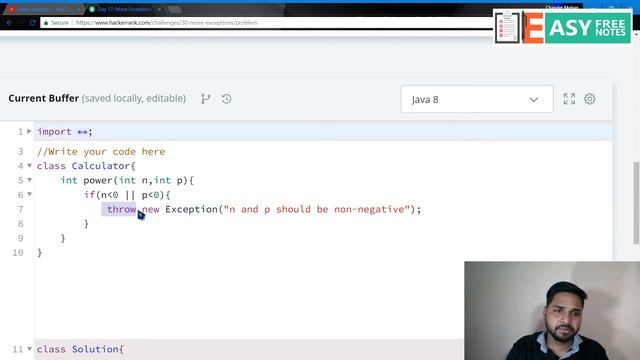Open editor settings gear icon
This screenshot has width=640, height=360.
(x=589, y=99)
